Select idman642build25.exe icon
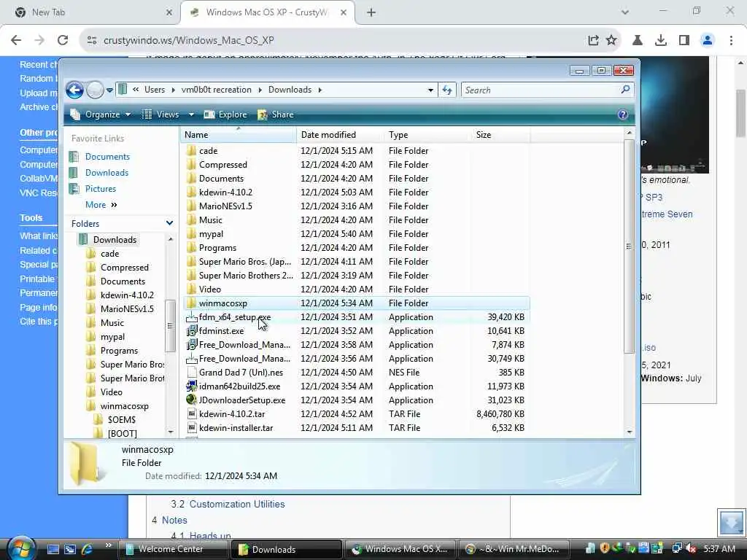This screenshot has height=560, width=747. 192,386
